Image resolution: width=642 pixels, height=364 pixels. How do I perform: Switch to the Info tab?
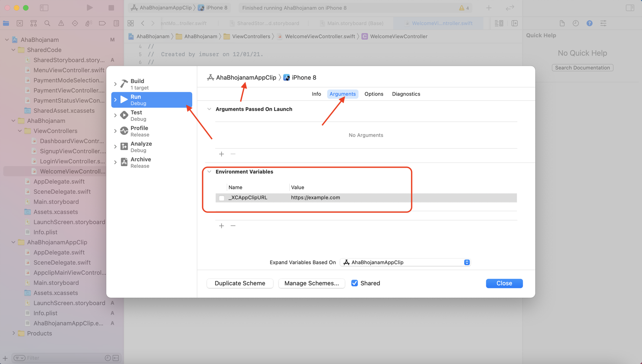(317, 94)
